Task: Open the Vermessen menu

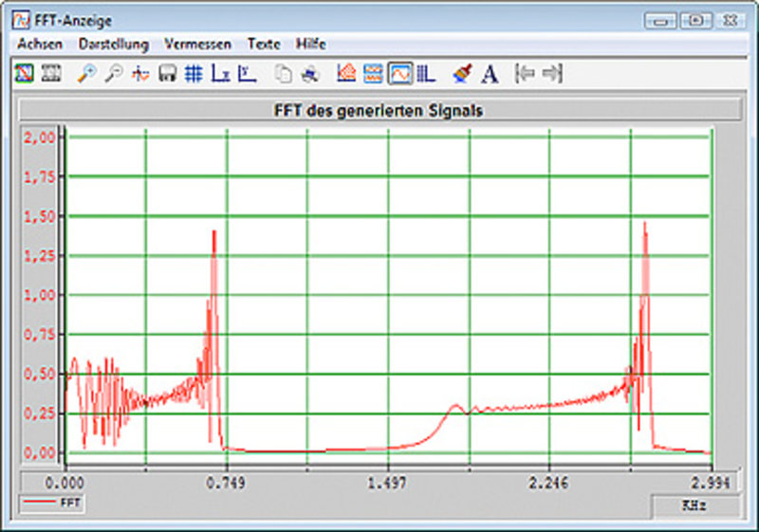Action: click(197, 44)
